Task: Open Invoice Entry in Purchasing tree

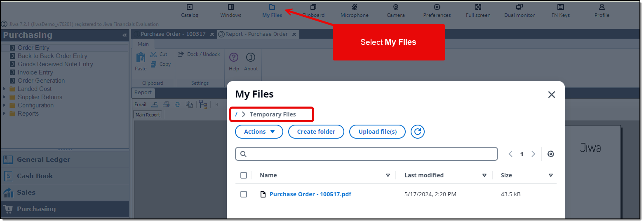Action: tap(35, 72)
